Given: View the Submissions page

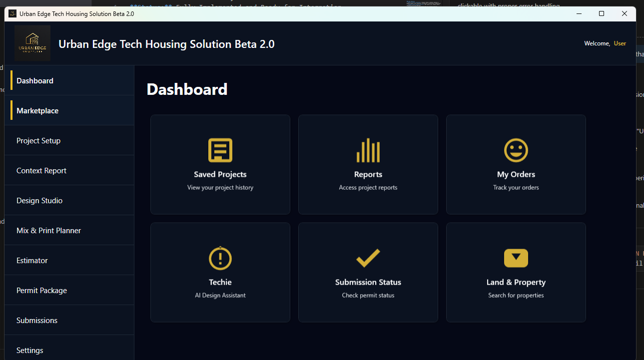Looking at the screenshot, I should (x=37, y=320).
